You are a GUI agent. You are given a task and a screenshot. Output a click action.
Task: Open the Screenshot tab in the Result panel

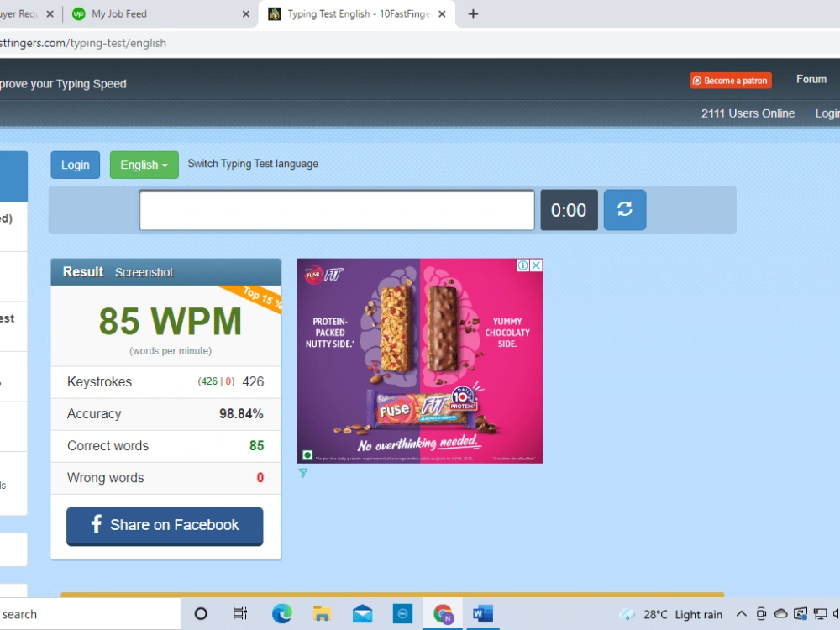(x=144, y=272)
